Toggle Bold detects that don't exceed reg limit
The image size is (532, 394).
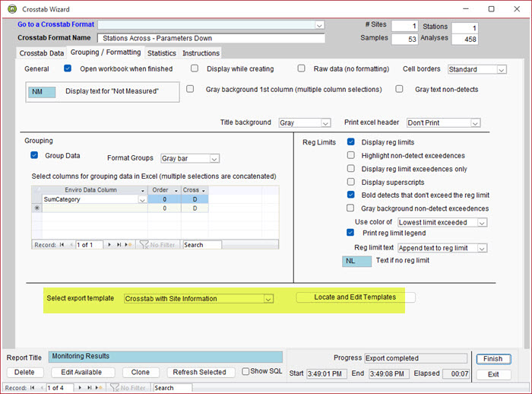[x=351, y=195]
